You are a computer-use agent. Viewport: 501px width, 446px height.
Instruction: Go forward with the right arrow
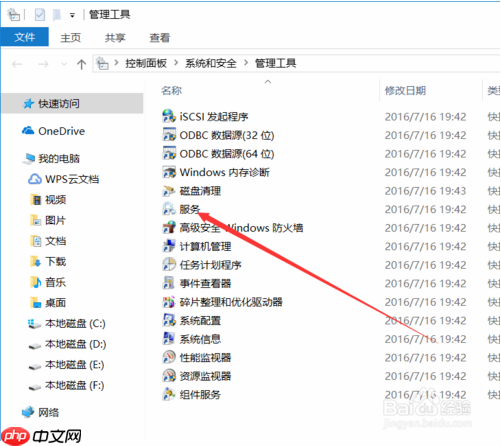click(43, 64)
